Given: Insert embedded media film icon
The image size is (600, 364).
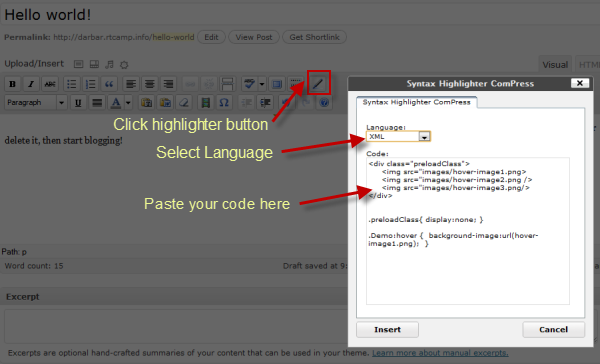Looking at the screenshot, I should (x=205, y=103).
